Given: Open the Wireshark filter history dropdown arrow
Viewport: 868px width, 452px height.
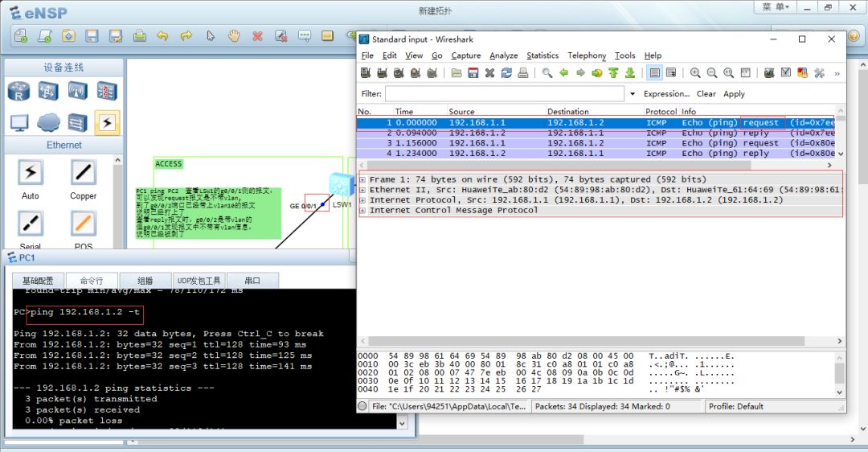Looking at the screenshot, I should [x=633, y=93].
